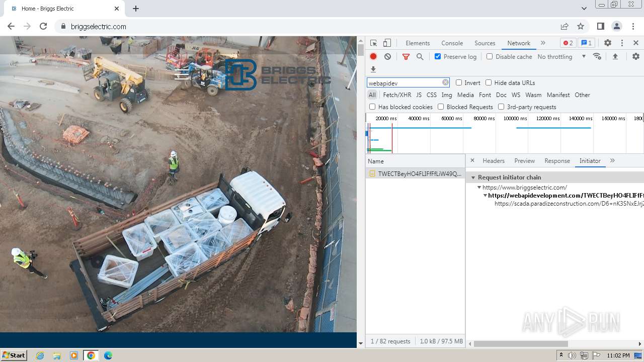This screenshot has width=644, height=362.
Task: Open Chrome main menu
Action: (633, 26)
